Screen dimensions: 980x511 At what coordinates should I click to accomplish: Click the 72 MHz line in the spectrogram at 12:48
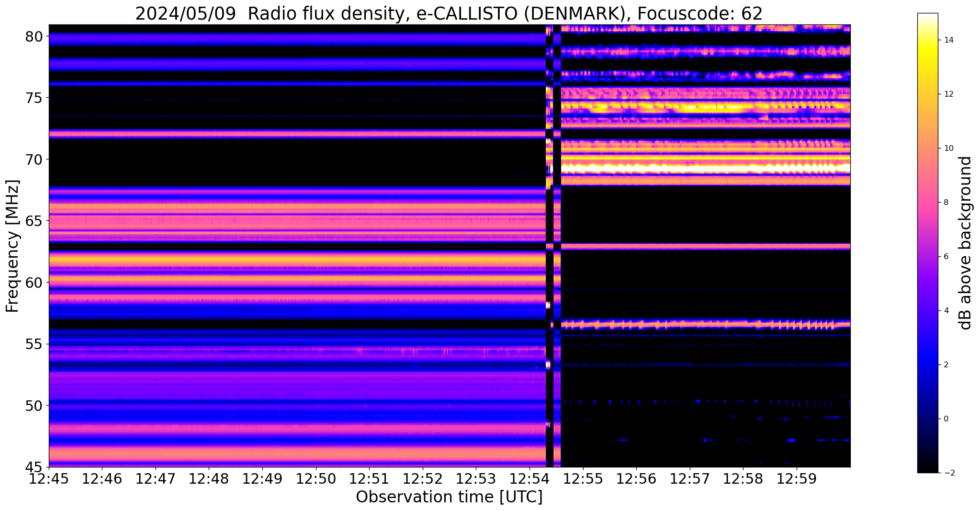(209, 134)
